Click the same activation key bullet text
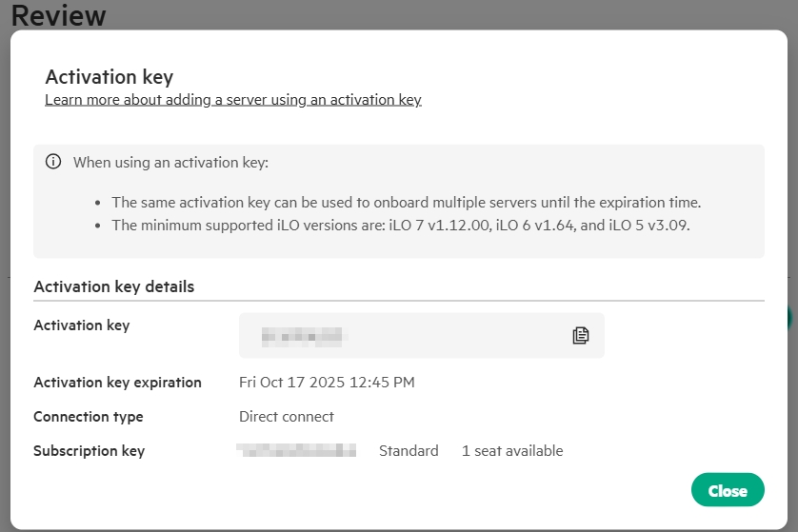The height and width of the screenshot is (532, 798). tap(406, 203)
